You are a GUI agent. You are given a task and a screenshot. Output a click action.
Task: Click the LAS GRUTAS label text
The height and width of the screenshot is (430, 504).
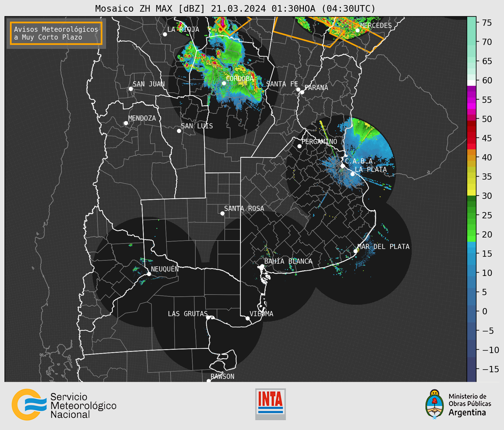[x=188, y=314]
